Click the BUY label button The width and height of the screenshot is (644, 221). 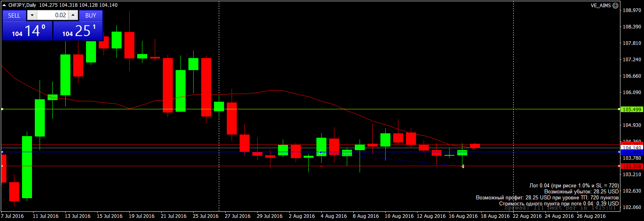(91, 15)
